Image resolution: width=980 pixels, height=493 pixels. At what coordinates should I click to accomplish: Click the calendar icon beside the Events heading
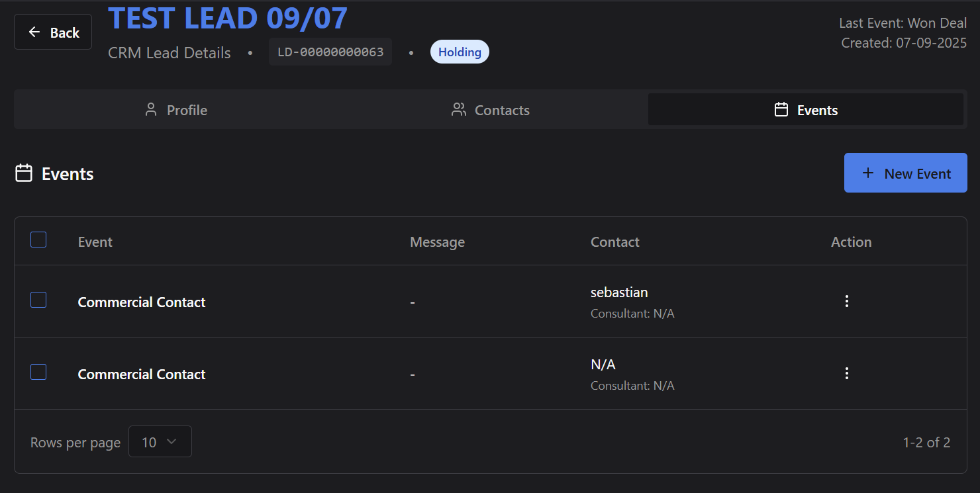click(x=24, y=173)
